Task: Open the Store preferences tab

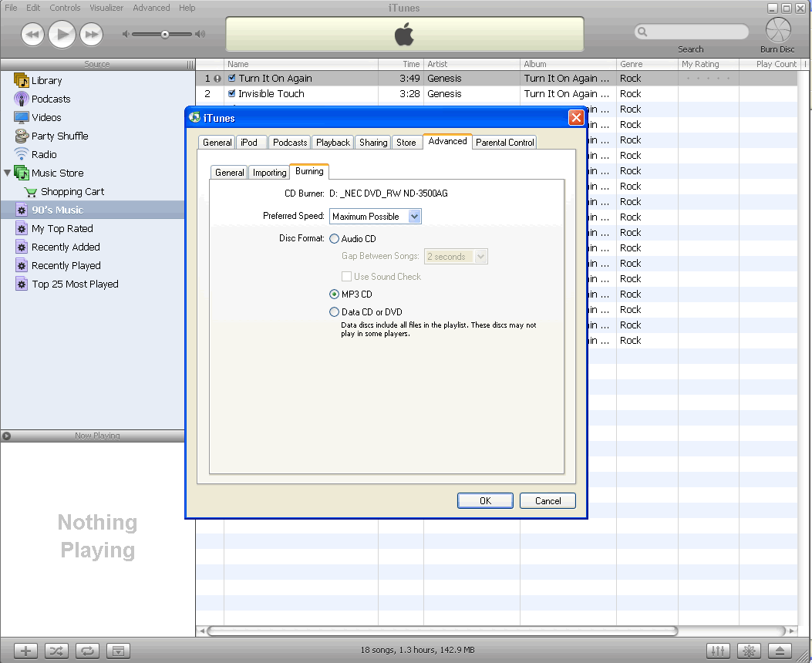Action: coord(406,143)
